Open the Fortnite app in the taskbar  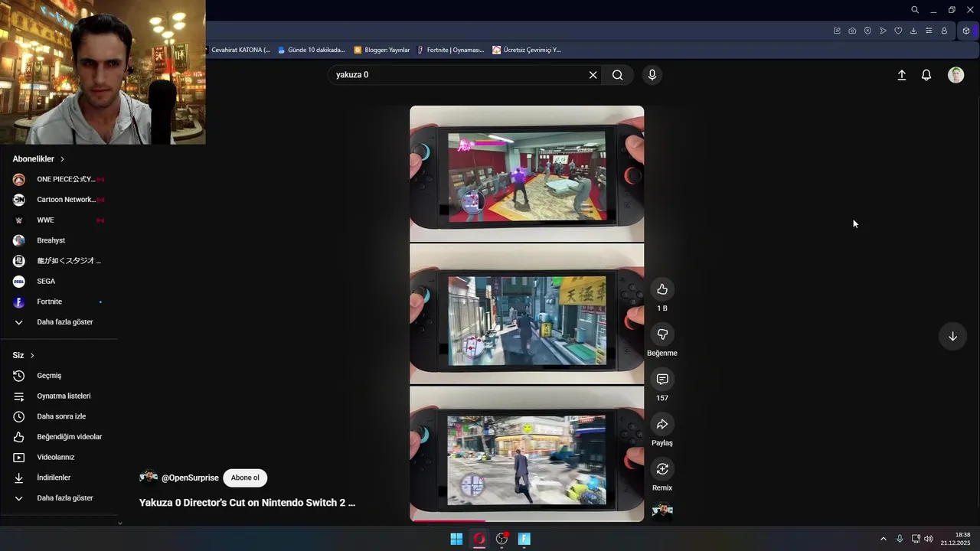point(524,539)
